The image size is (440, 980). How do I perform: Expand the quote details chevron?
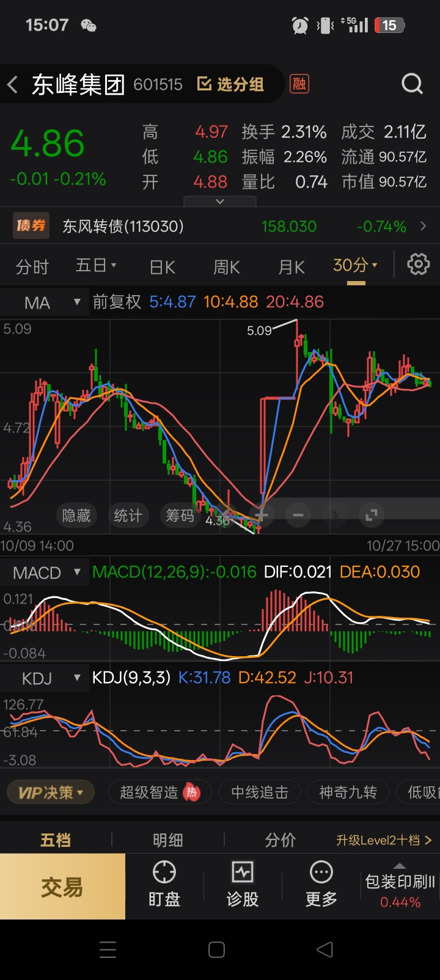220,201
